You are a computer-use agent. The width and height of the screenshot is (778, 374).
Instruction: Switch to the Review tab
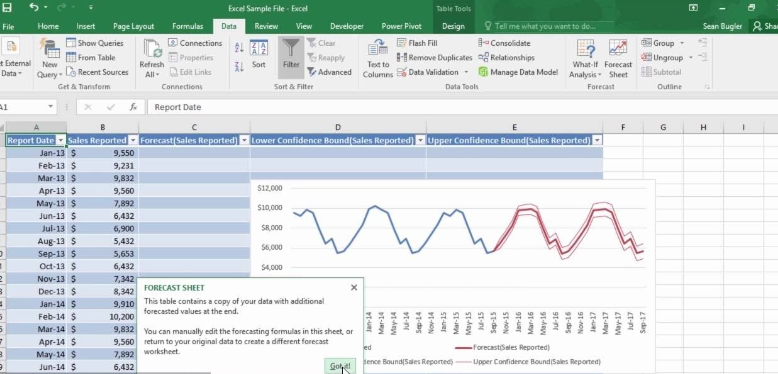(x=266, y=26)
